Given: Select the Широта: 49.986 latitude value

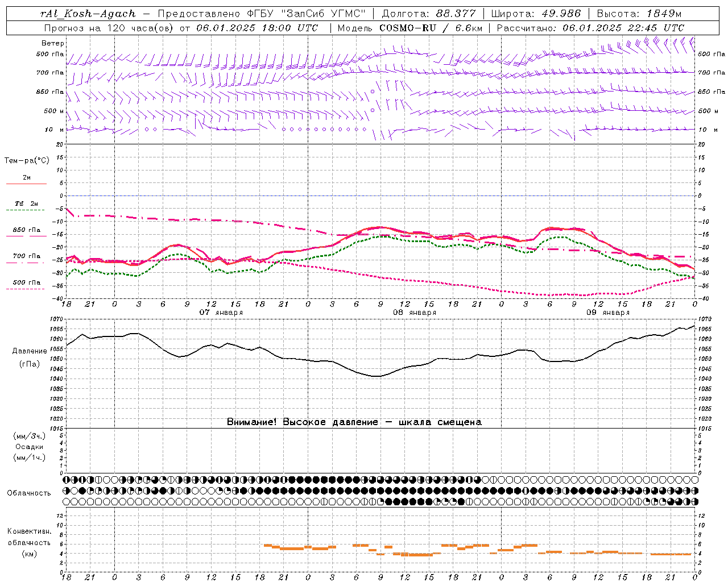Looking at the screenshot, I should click(536, 14).
